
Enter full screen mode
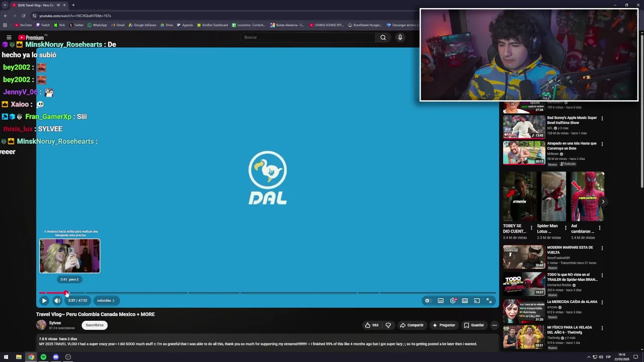pos(489,301)
